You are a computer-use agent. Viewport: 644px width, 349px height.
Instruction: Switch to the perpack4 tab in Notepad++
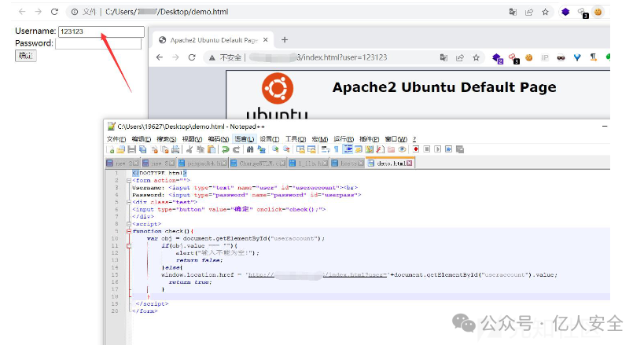(203, 163)
